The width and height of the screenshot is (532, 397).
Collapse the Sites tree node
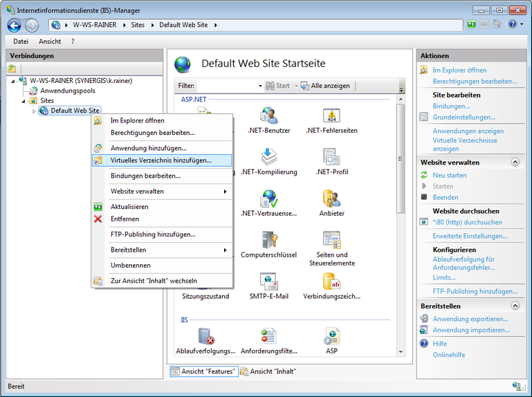pyautogui.click(x=24, y=101)
